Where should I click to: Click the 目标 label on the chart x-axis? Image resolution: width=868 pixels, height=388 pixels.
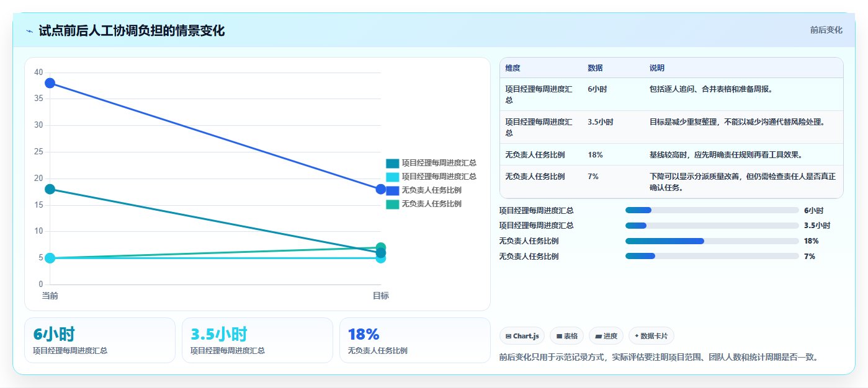[381, 296]
